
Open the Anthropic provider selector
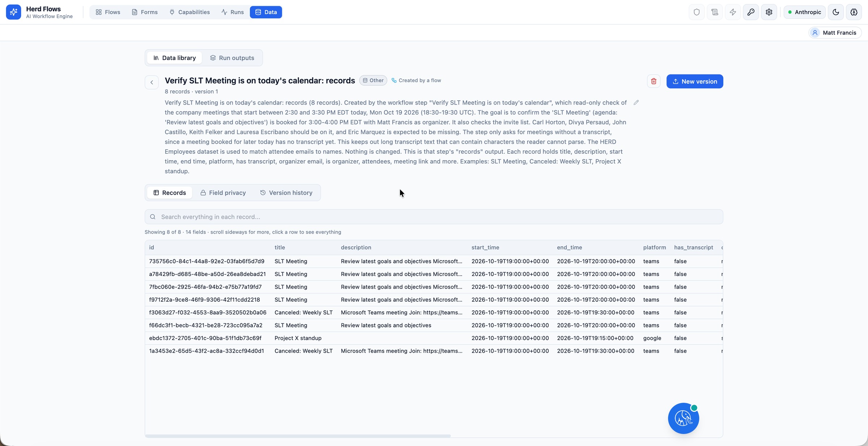click(x=804, y=12)
